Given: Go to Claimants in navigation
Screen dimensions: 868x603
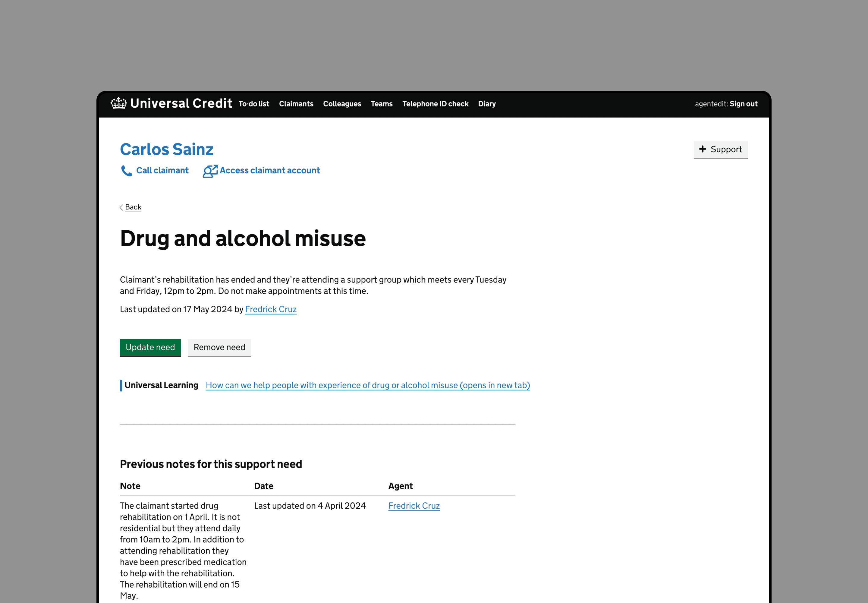Looking at the screenshot, I should point(296,103).
